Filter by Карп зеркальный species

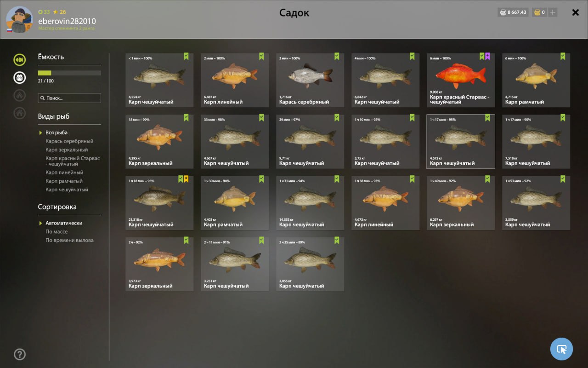[67, 150]
